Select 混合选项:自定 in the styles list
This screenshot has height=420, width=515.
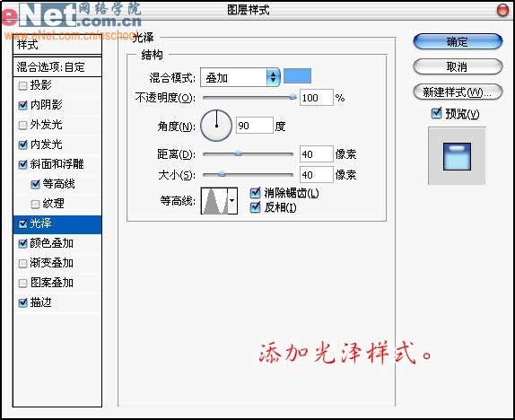[57, 67]
